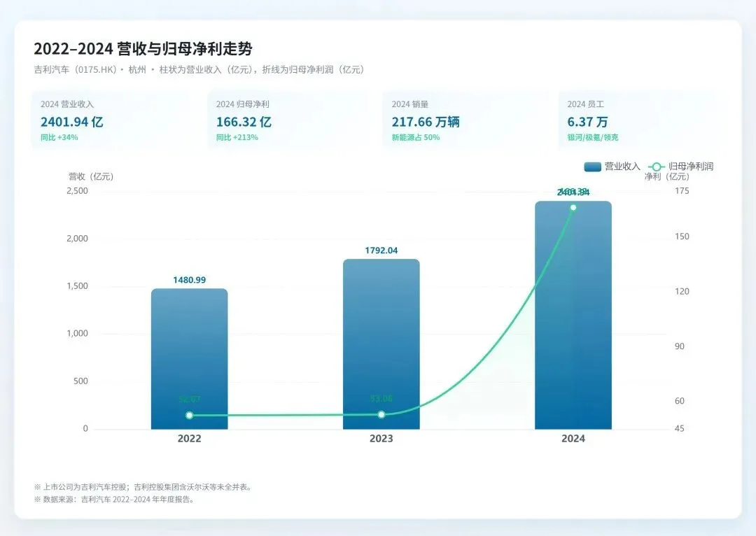This screenshot has height=536, width=756.
Task: Click the 1792.04 bar value label
Action: 381,251
